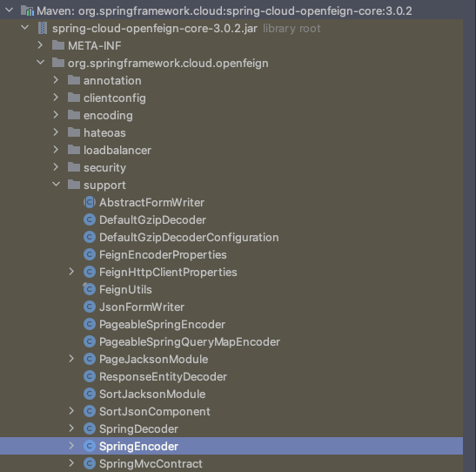476x472 pixels.
Task: Select the ResponseEntityDecoder class name
Action: click(164, 376)
